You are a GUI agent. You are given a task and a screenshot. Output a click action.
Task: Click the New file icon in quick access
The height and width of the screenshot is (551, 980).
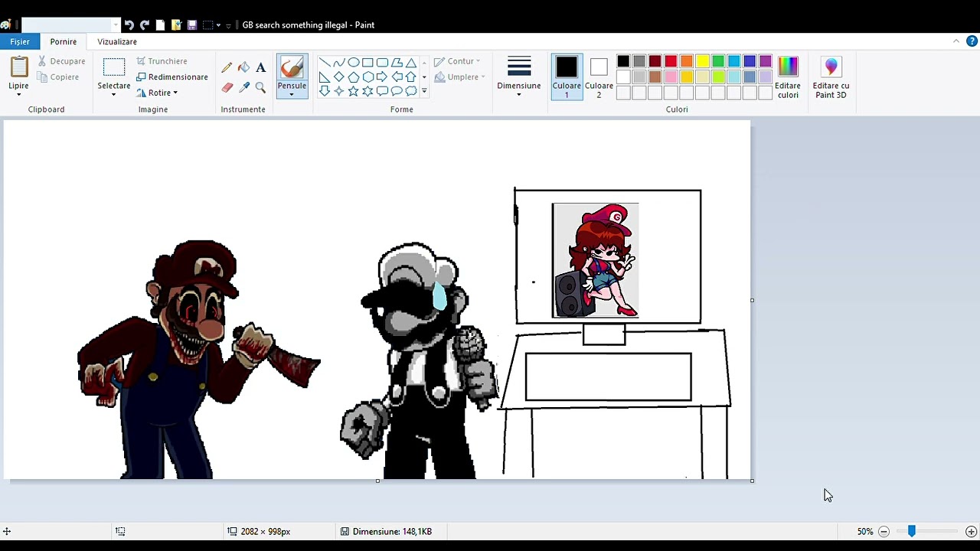coord(160,24)
